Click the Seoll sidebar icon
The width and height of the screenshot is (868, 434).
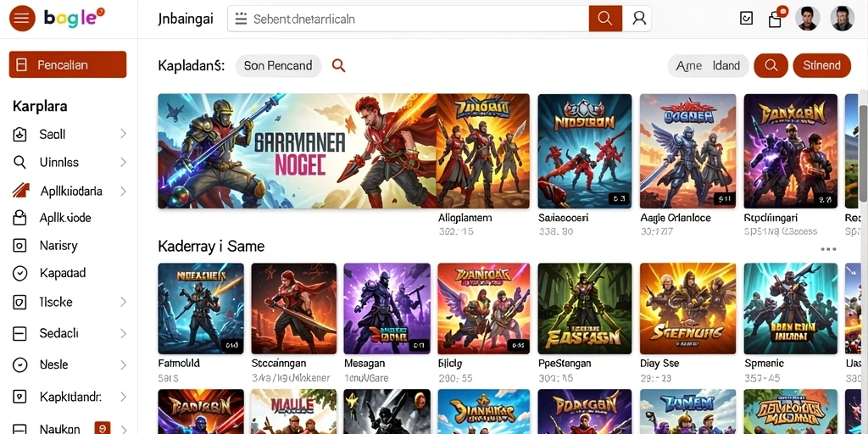pos(20,135)
